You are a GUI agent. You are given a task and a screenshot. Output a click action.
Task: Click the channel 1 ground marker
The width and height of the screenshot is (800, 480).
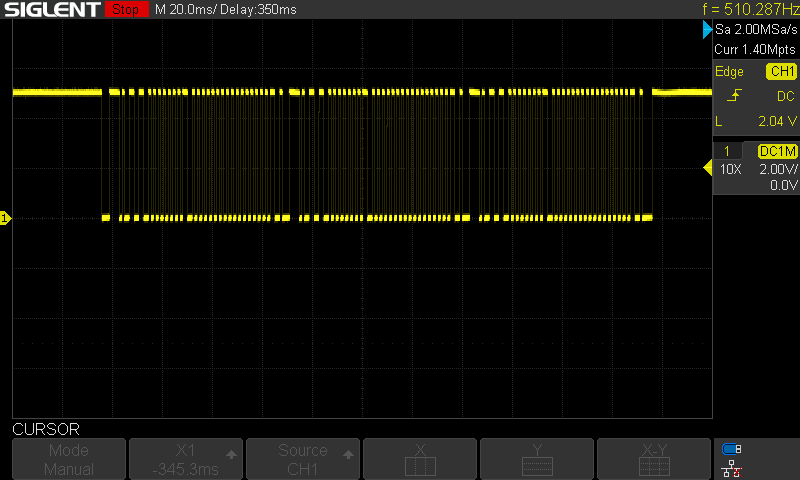(x=5, y=218)
